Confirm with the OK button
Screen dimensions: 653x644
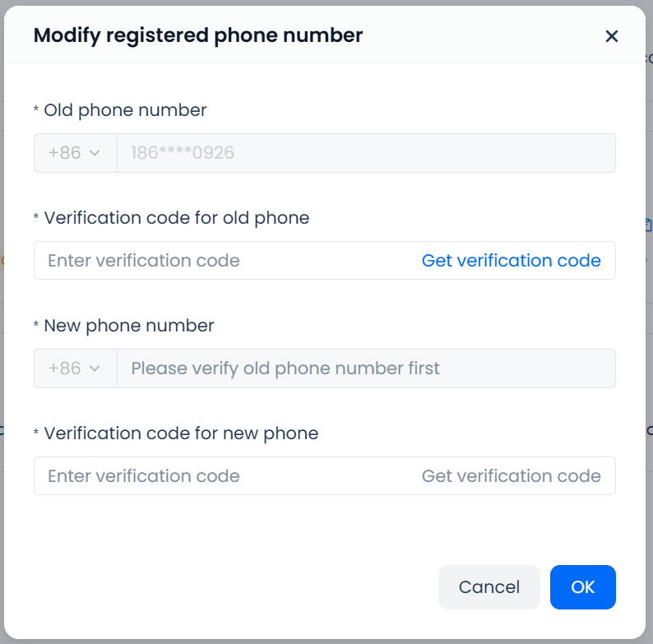tap(582, 587)
